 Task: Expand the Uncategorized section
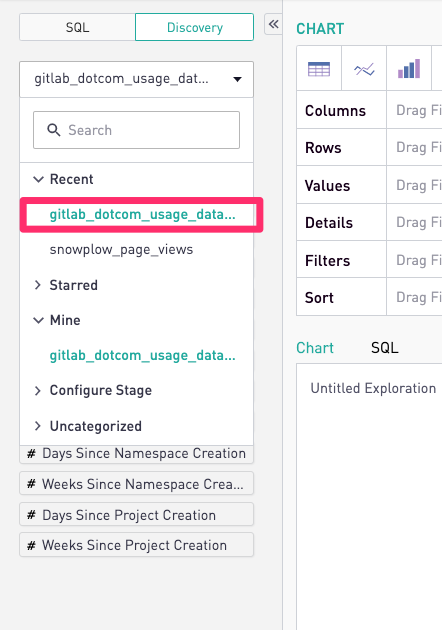[x=38, y=426]
